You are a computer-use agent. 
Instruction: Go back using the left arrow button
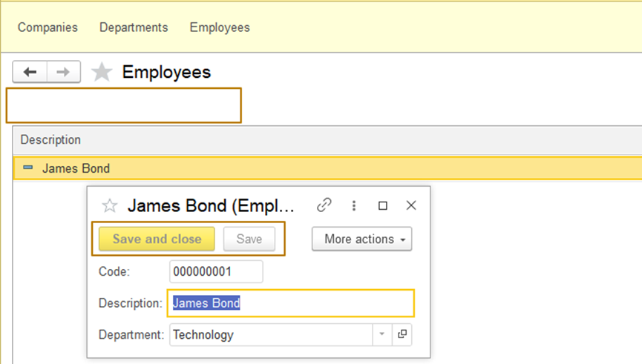coord(30,72)
